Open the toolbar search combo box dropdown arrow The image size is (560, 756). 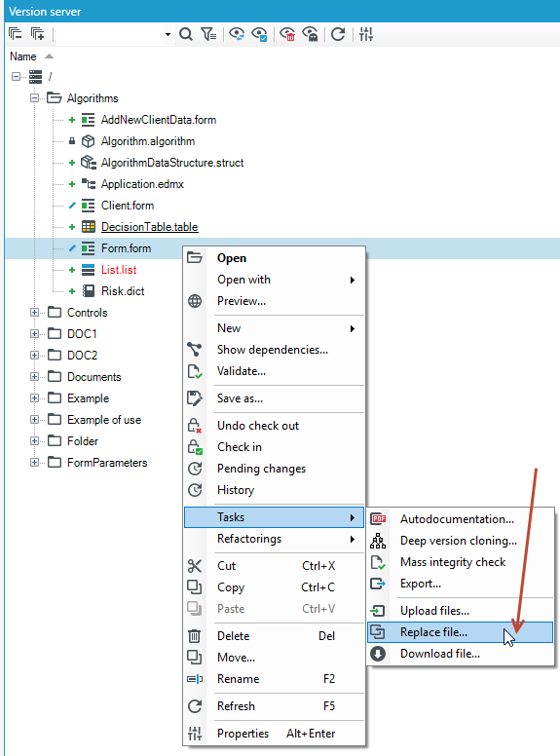click(168, 34)
